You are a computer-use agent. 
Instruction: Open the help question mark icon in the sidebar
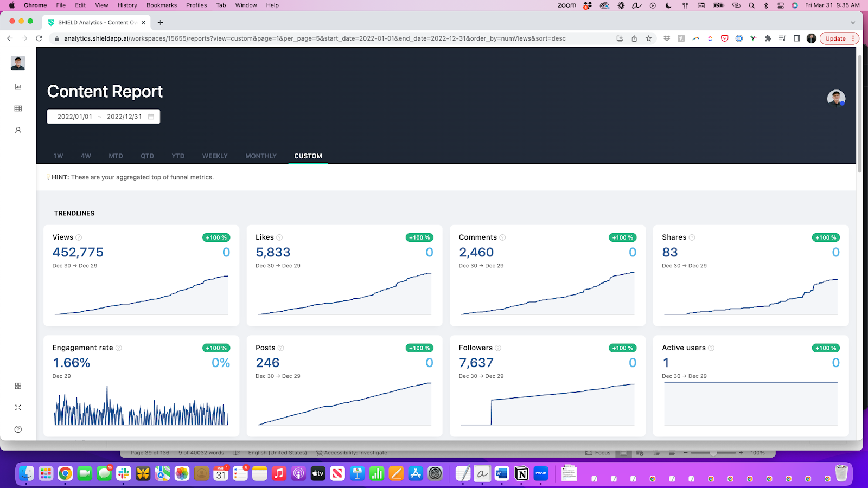point(18,429)
